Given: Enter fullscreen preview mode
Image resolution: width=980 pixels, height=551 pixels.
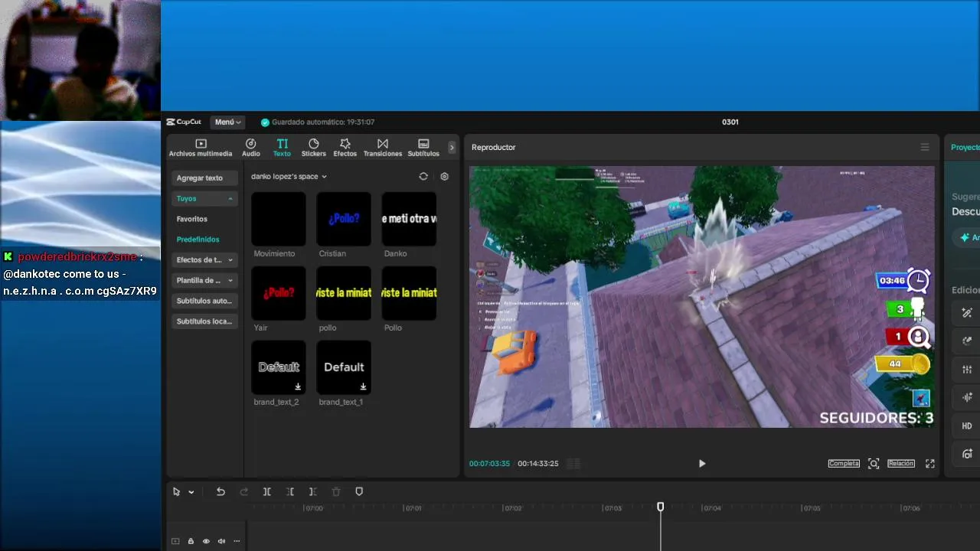Looking at the screenshot, I should pyautogui.click(x=930, y=463).
